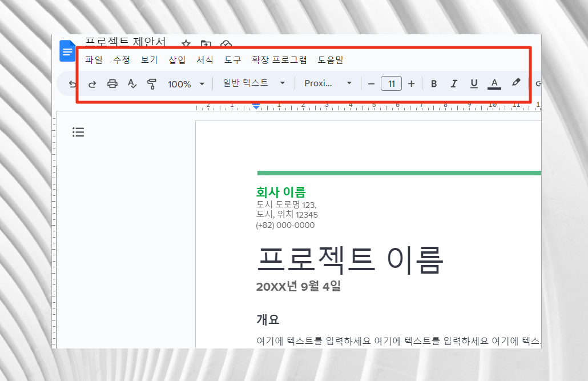
Task: Open the 도구 menu
Action: [232, 59]
